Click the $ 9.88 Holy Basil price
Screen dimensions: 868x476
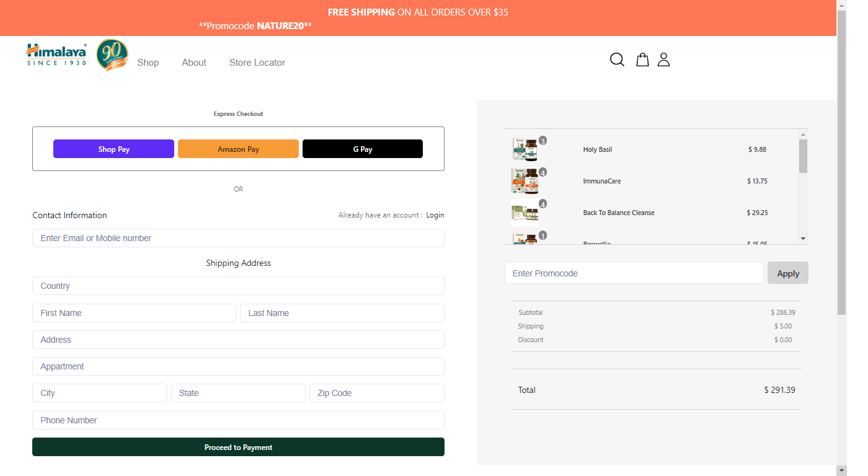coord(757,149)
